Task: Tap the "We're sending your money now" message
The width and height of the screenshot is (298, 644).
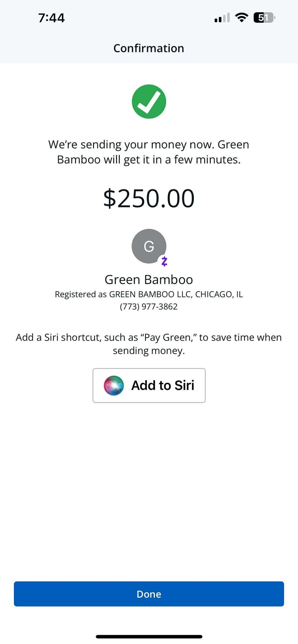Action: [x=149, y=152]
